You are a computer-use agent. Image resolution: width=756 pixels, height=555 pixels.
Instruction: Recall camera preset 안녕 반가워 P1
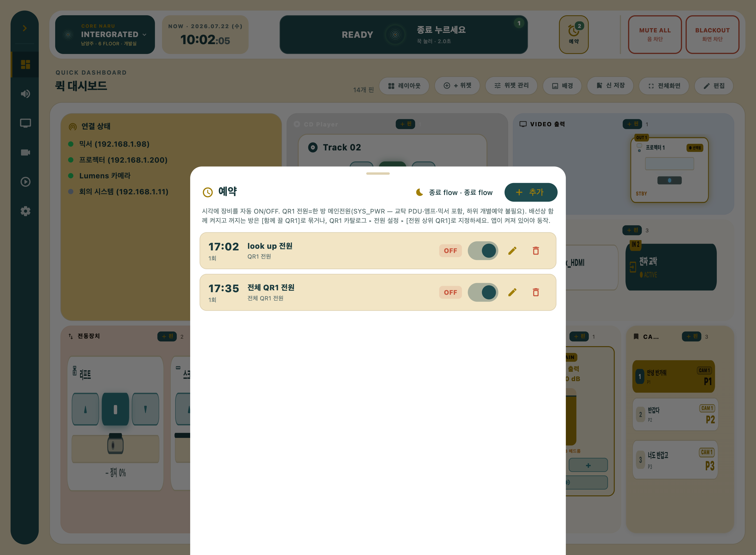[673, 376]
